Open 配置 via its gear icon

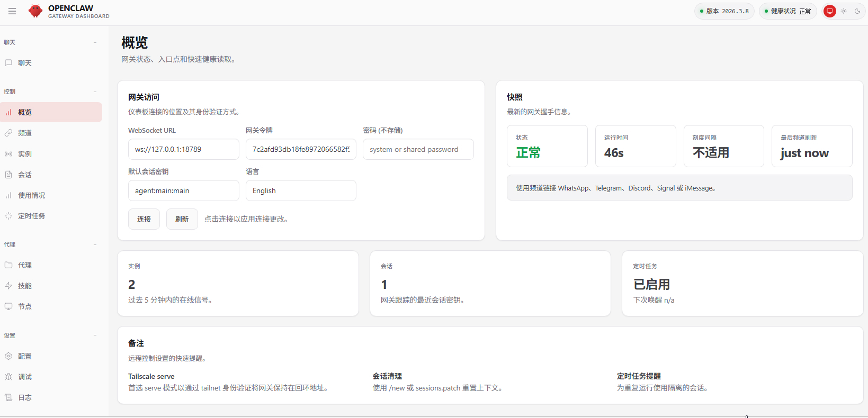(8, 356)
